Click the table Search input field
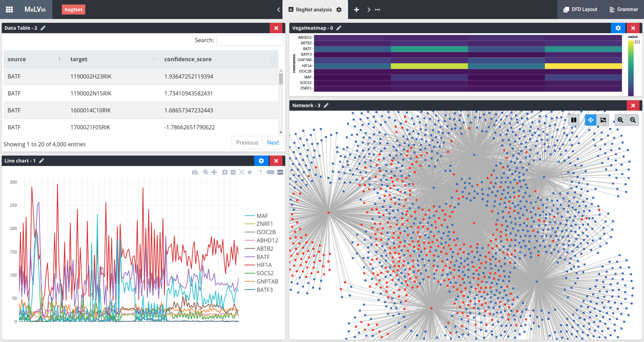This screenshot has height=342, width=644. [249, 40]
